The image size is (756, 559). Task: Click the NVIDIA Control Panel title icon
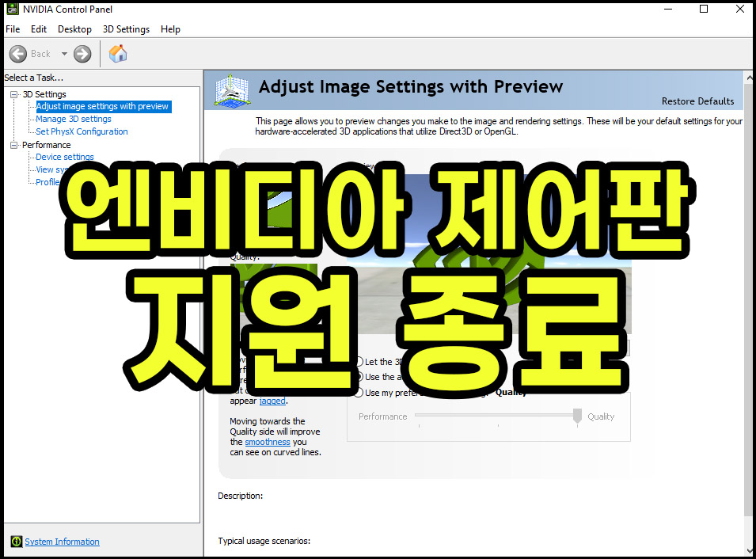pos(13,9)
